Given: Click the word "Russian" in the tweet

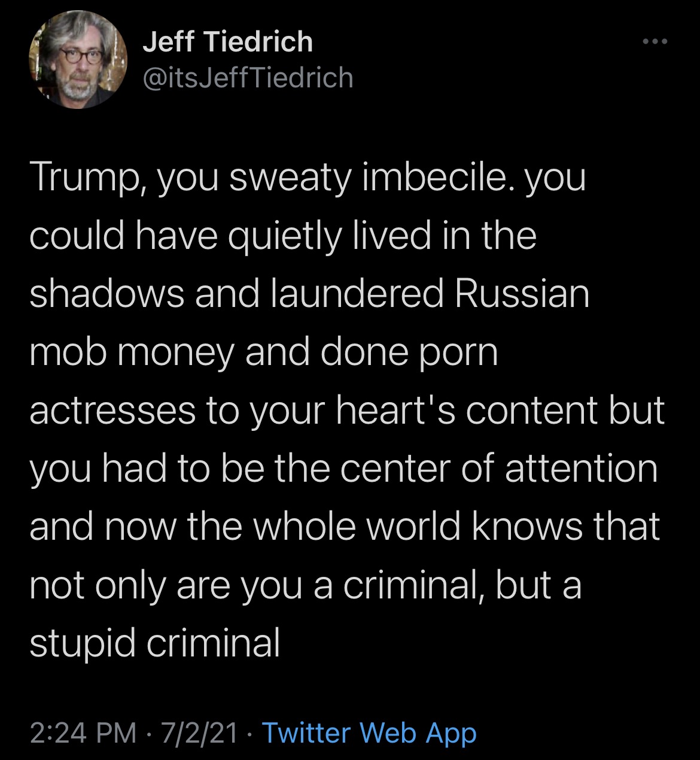Looking at the screenshot, I should (522, 294).
